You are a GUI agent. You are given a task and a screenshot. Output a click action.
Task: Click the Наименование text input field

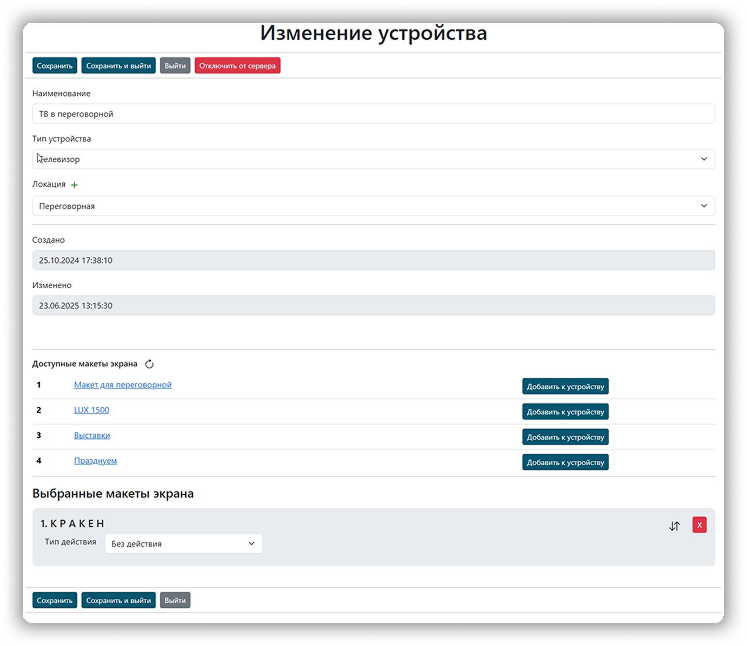[373, 114]
